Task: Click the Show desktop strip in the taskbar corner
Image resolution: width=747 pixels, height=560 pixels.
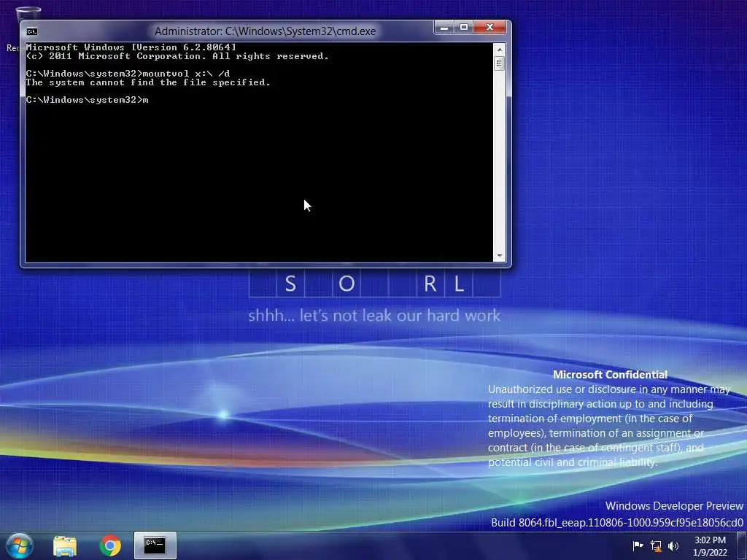Action: click(x=742, y=545)
